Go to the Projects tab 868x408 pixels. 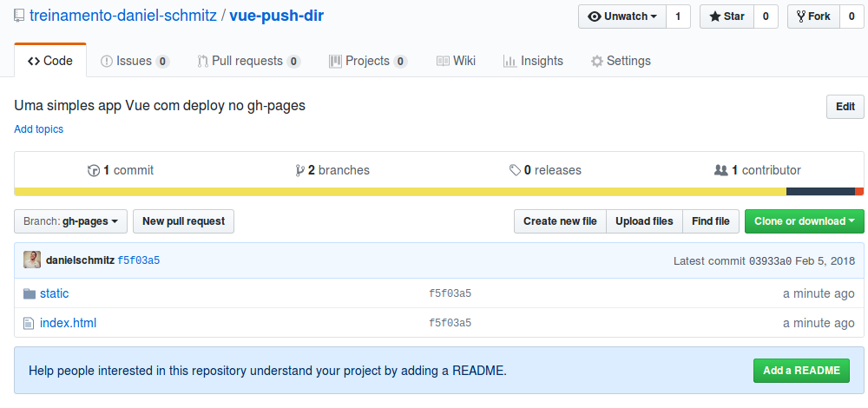[368, 61]
